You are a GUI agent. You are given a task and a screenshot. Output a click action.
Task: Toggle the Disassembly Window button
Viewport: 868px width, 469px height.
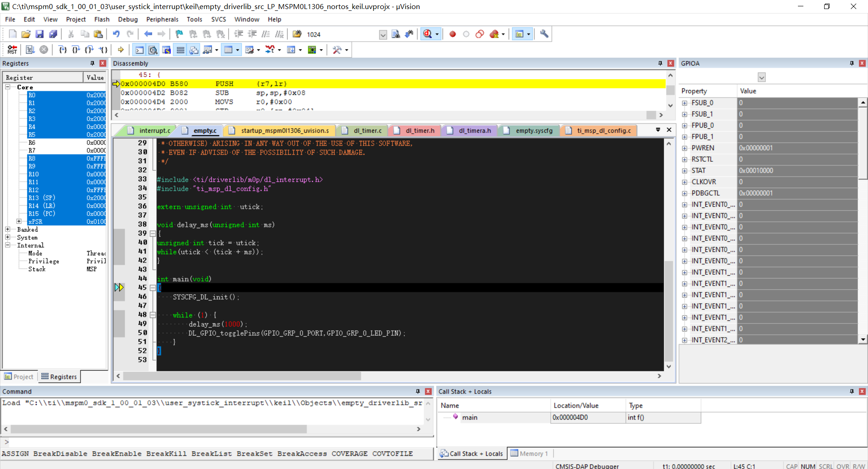(x=153, y=50)
